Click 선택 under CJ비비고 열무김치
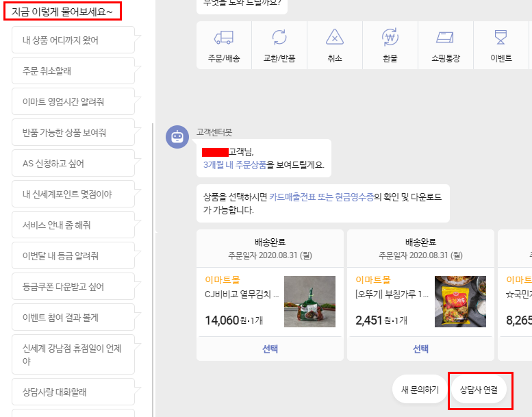Image resolution: width=532 pixels, height=417 pixels. pyautogui.click(x=270, y=349)
